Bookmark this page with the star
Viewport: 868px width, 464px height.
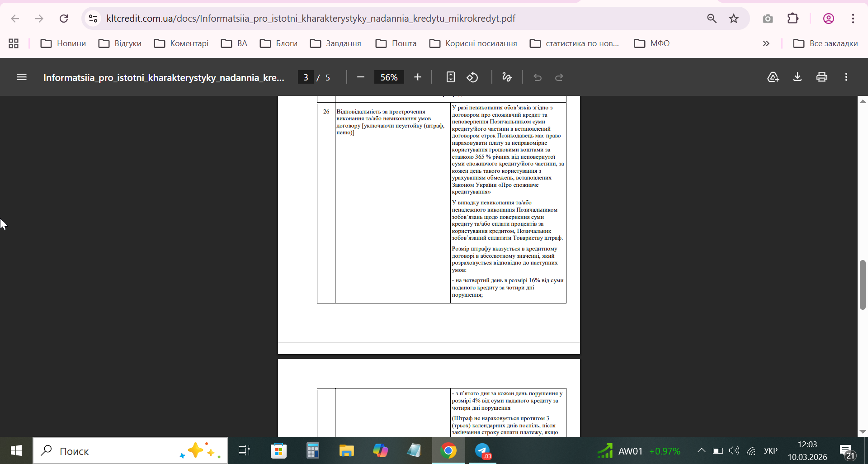click(x=734, y=19)
